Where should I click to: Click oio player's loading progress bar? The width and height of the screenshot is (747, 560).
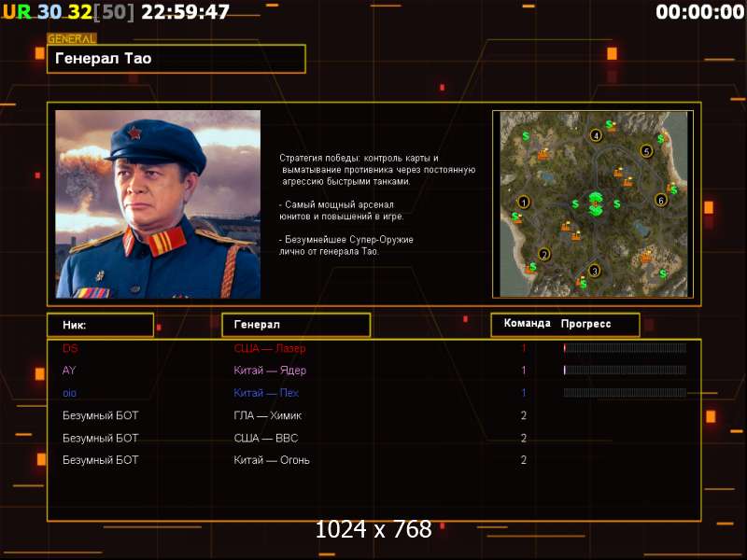click(x=625, y=392)
